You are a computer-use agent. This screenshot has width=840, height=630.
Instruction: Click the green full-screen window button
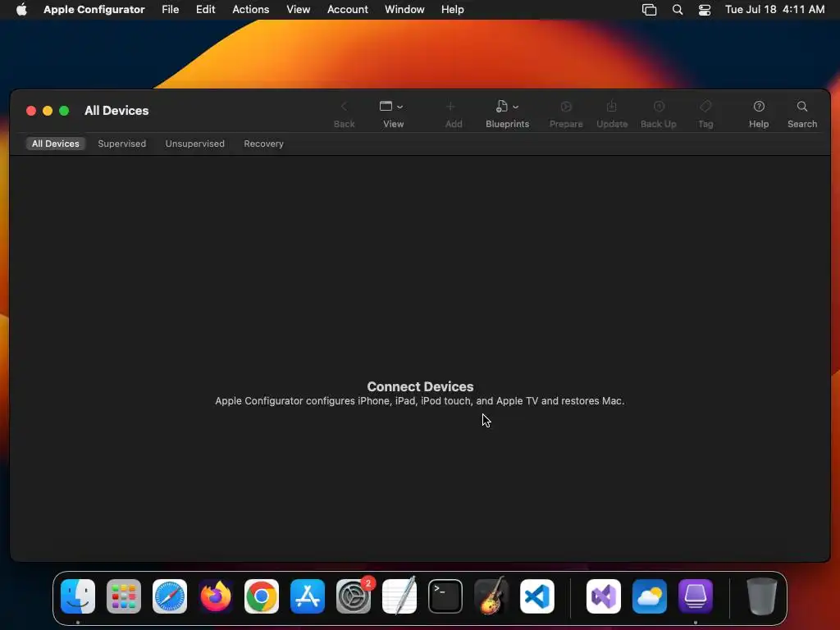[64, 111]
